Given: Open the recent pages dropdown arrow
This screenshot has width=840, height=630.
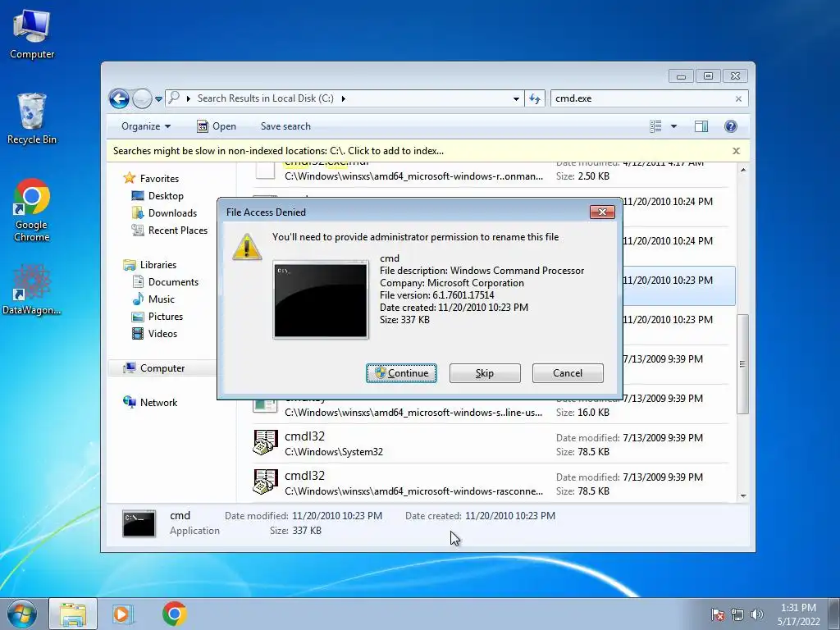Looking at the screenshot, I should tap(158, 99).
